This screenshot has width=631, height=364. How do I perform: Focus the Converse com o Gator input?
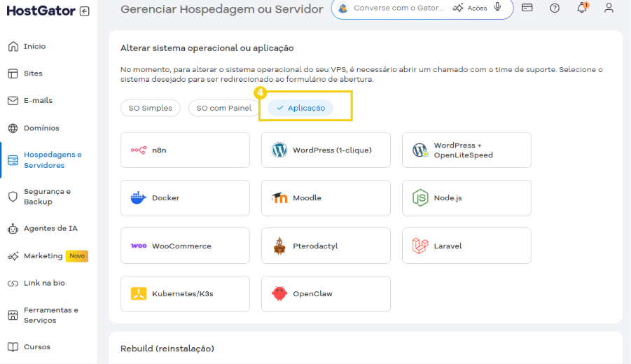pyautogui.click(x=398, y=8)
